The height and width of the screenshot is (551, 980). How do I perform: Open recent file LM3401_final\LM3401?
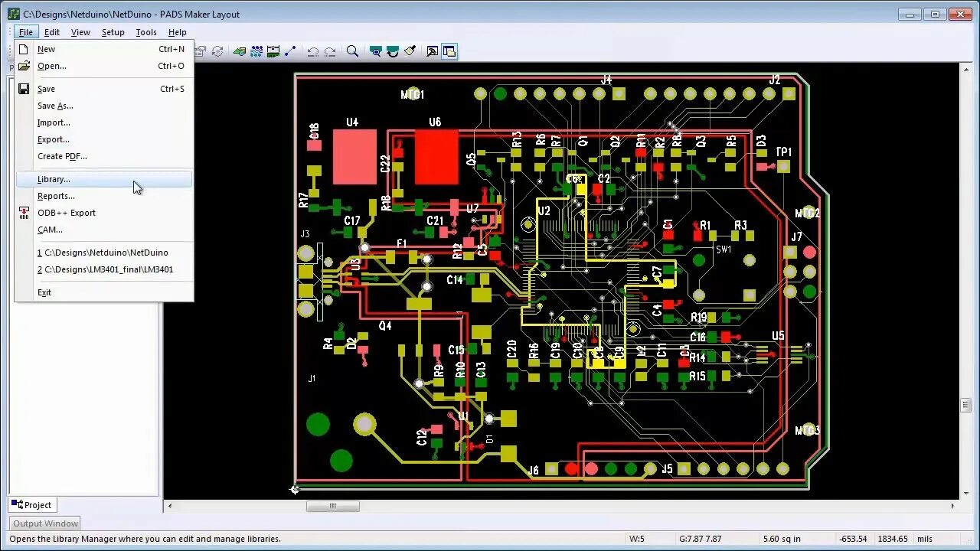pyautogui.click(x=103, y=269)
